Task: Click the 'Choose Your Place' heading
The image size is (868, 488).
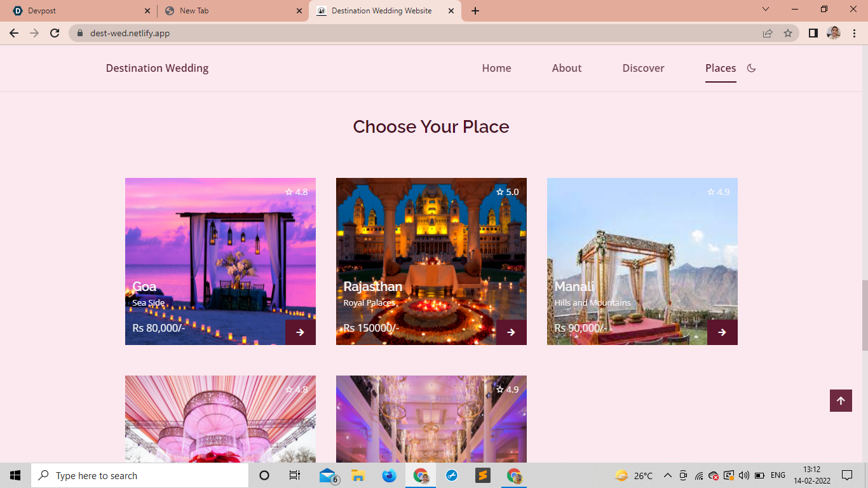Action: pyautogui.click(x=431, y=126)
